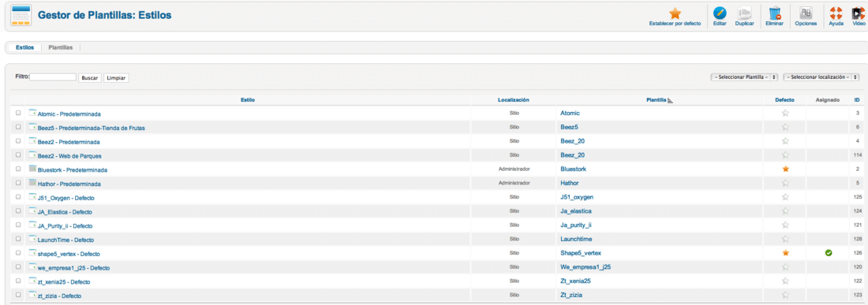868x305 pixels.
Task: Switch to the Estilos tab
Action: tap(25, 47)
